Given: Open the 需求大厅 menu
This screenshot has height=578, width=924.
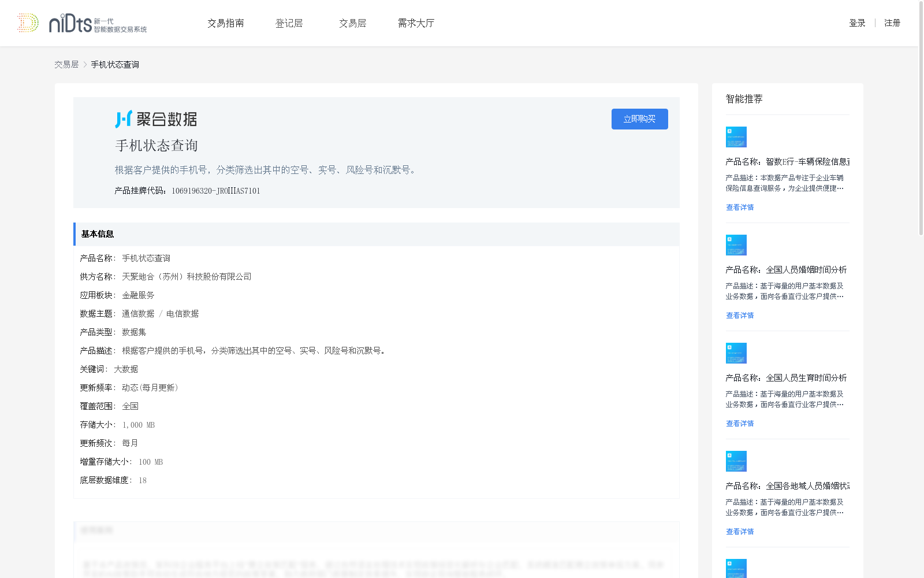Looking at the screenshot, I should (x=416, y=23).
